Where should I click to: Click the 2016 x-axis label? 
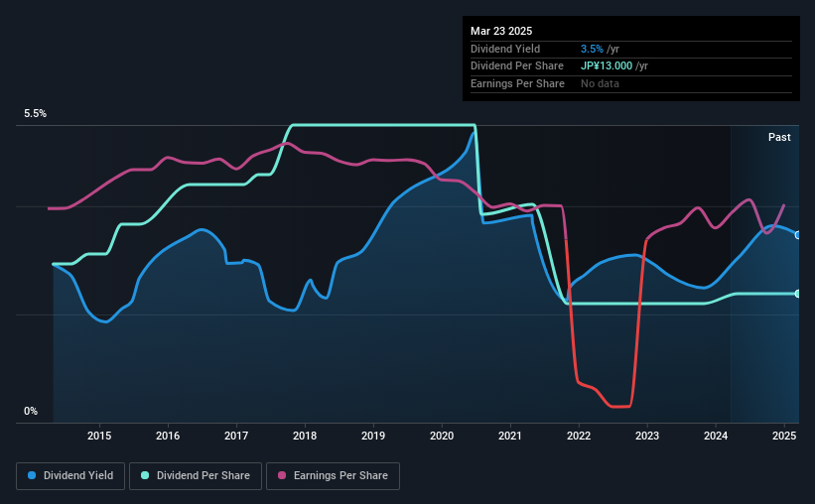click(x=168, y=436)
